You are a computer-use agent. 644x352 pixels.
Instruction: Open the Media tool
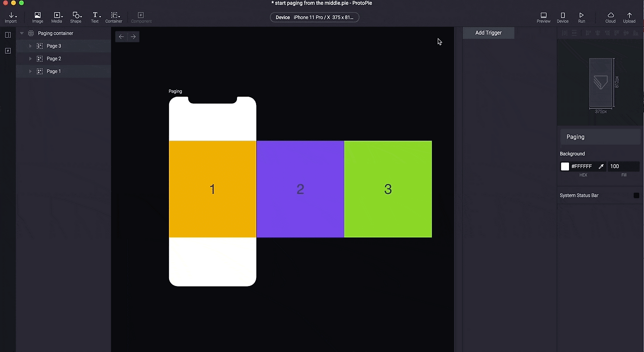[57, 18]
